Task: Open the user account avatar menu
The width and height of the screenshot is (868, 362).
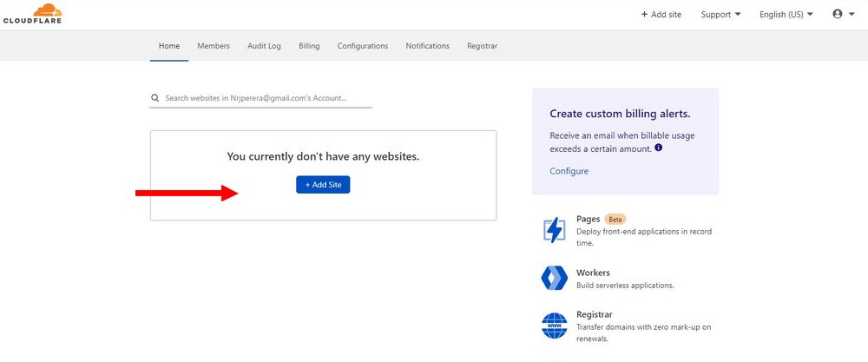Action: point(844,15)
